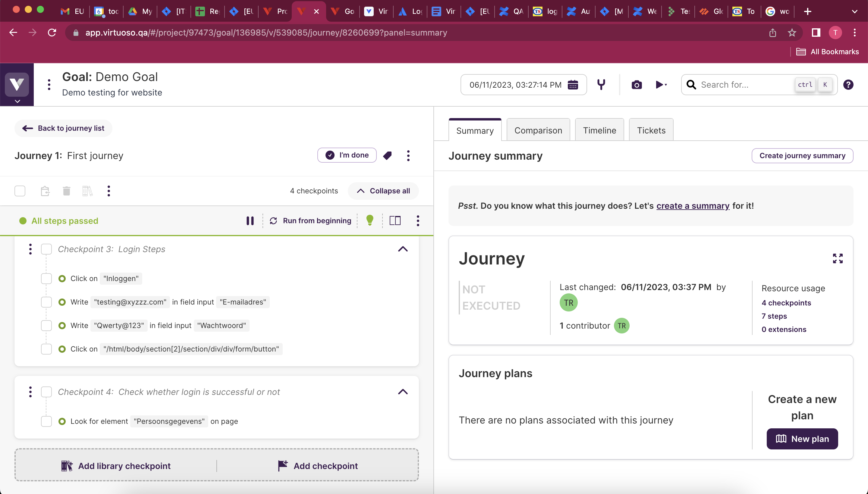
Task: Click the "create a summary" link
Action: pos(693,206)
